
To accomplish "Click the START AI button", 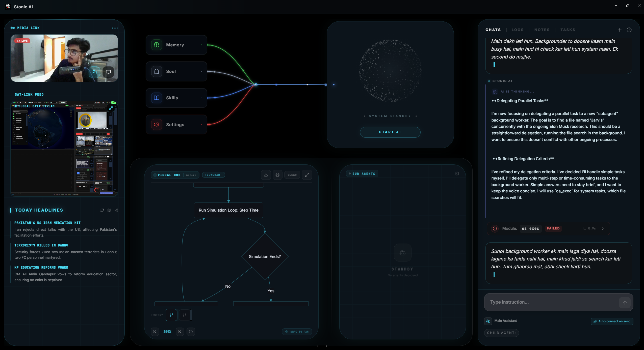I will (390, 132).
